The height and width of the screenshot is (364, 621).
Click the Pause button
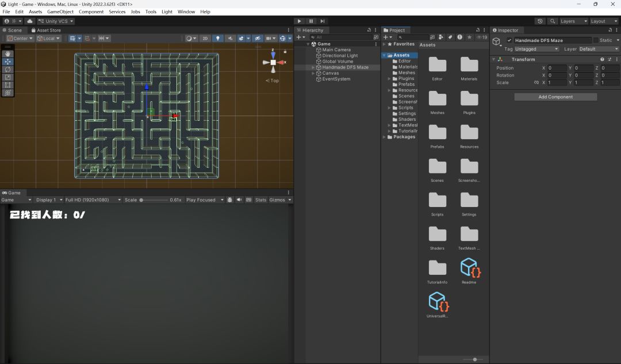pos(311,21)
